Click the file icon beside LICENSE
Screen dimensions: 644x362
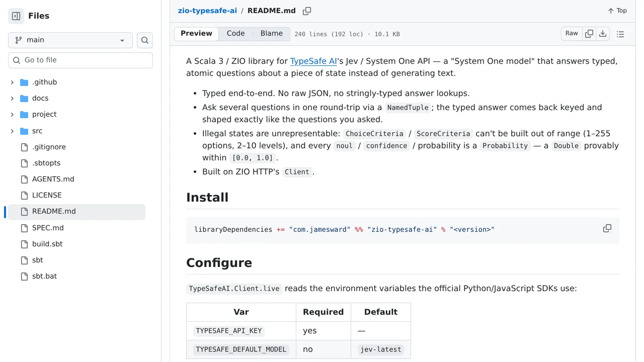(24, 195)
